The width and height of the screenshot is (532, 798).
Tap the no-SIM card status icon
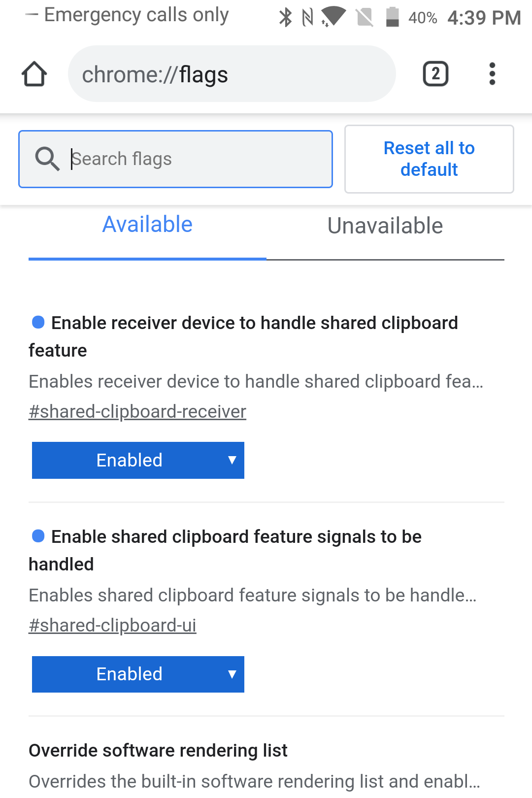[365, 18]
